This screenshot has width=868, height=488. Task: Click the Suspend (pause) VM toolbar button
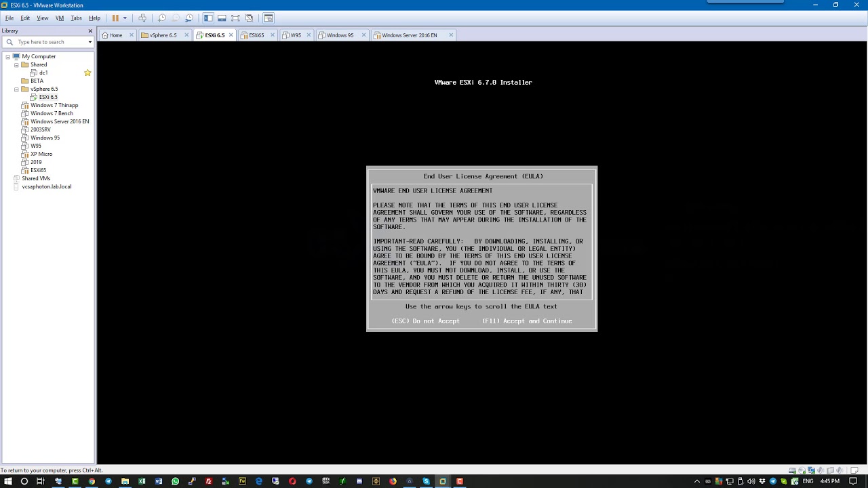click(x=115, y=18)
